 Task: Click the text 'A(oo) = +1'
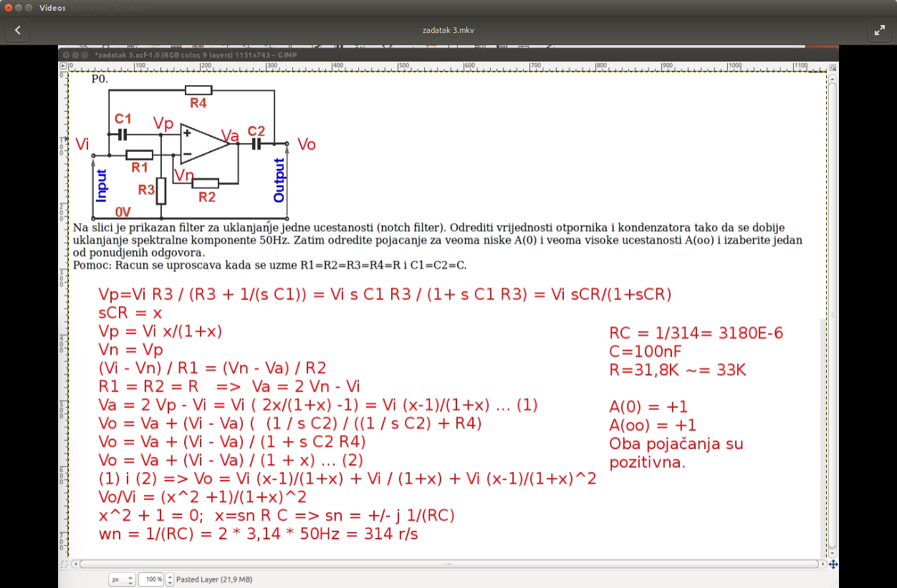click(x=653, y=425)
